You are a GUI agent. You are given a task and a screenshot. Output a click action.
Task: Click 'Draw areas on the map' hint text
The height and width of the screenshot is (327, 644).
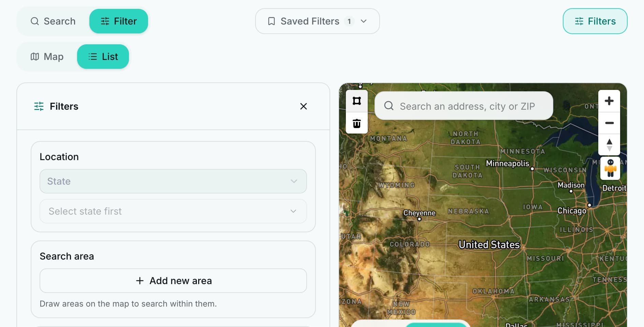(128, 303)
